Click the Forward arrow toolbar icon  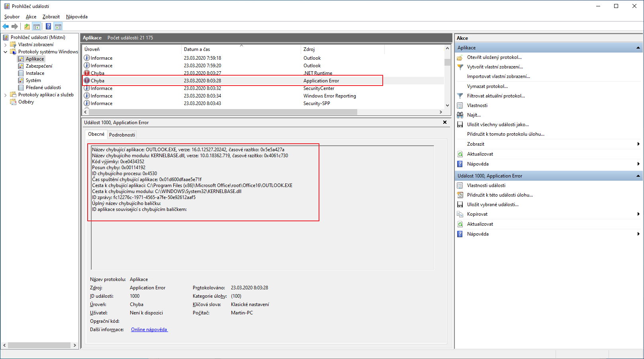tap(15, 26)
